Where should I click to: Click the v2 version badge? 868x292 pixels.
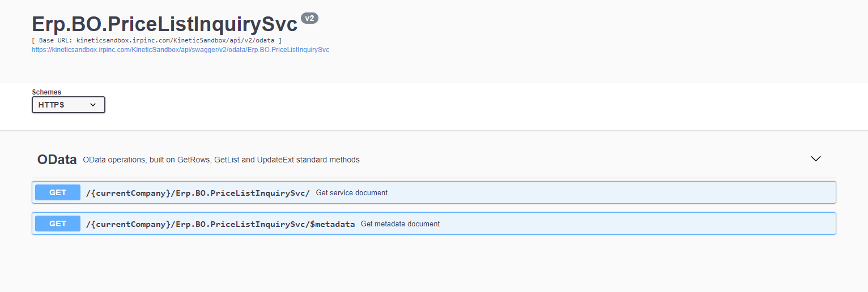[x=309, y=18]
